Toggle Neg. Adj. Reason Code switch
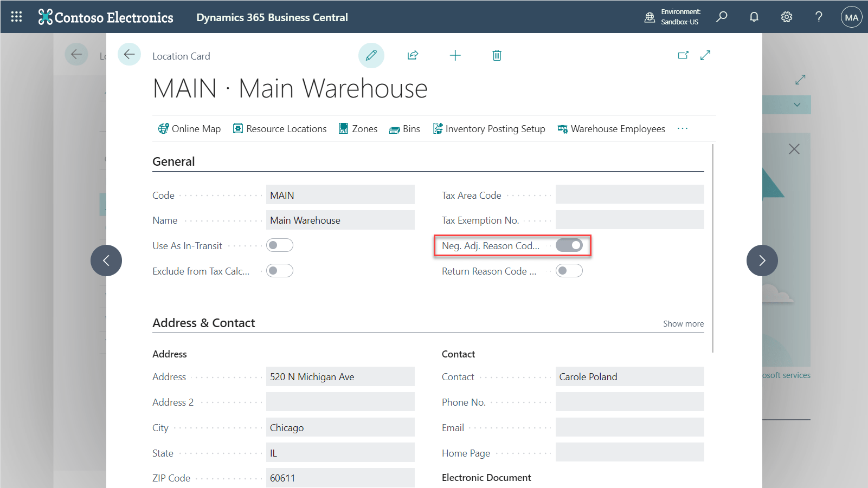 click(x=569, y=245)
